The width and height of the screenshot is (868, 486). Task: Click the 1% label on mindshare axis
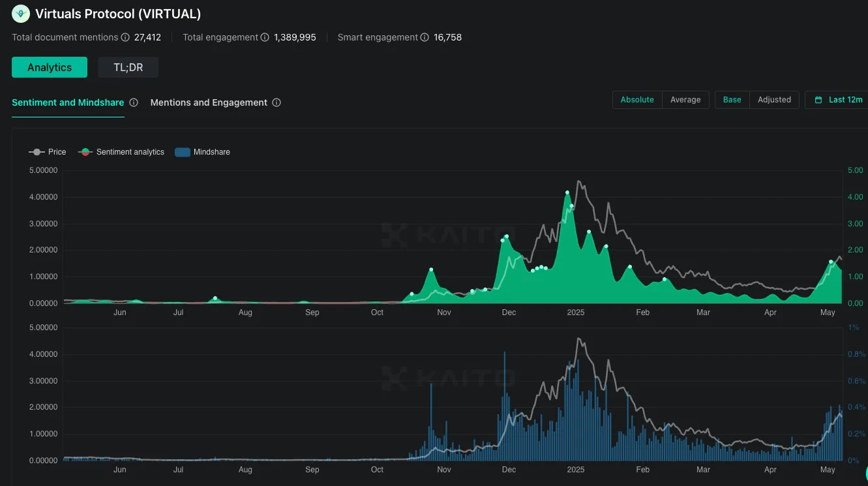pyautogui.click(x=852, y=327)
